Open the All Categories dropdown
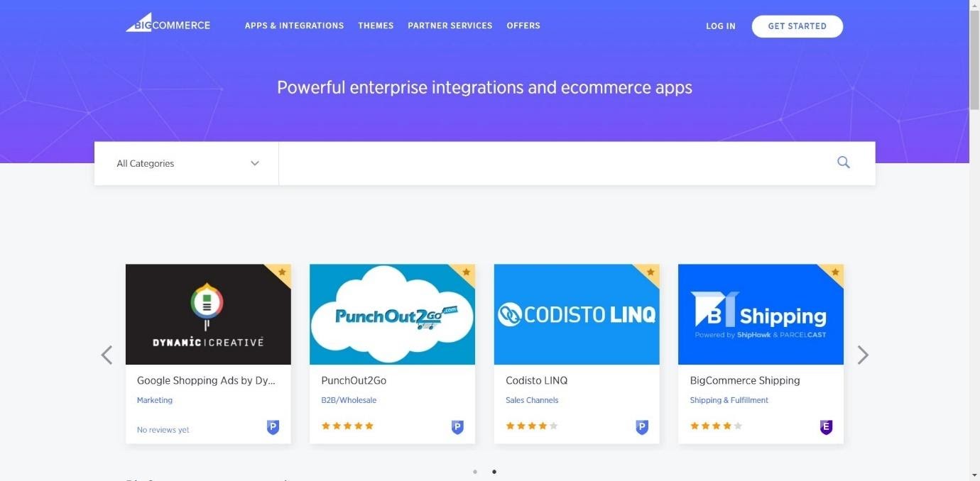 tap(187, 163)
